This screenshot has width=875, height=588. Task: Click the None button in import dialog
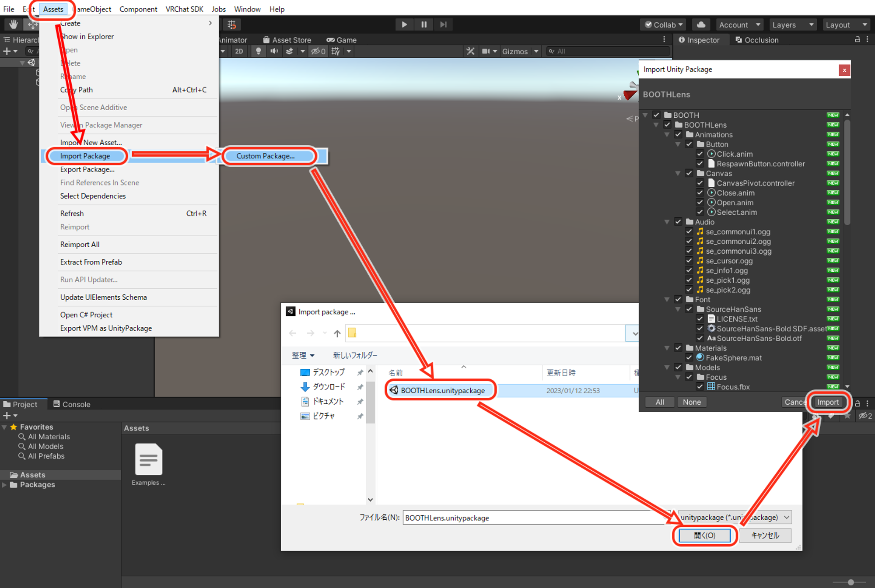[x=692, y=402]
